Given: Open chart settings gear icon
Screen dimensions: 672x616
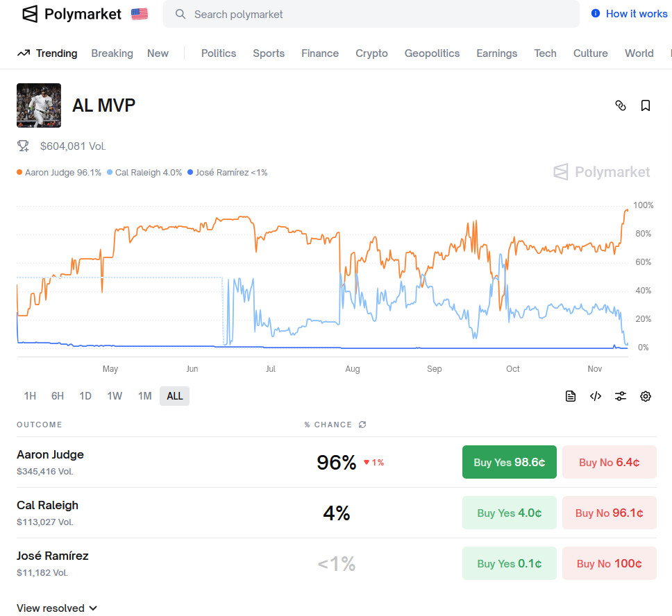Looking at the screenshot, I should [646, 396].
